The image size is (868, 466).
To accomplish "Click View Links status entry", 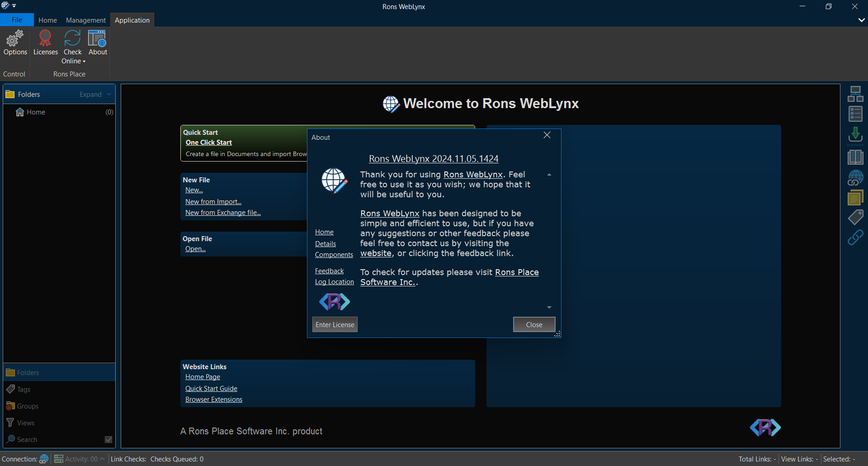I will [x=799, y=459].
